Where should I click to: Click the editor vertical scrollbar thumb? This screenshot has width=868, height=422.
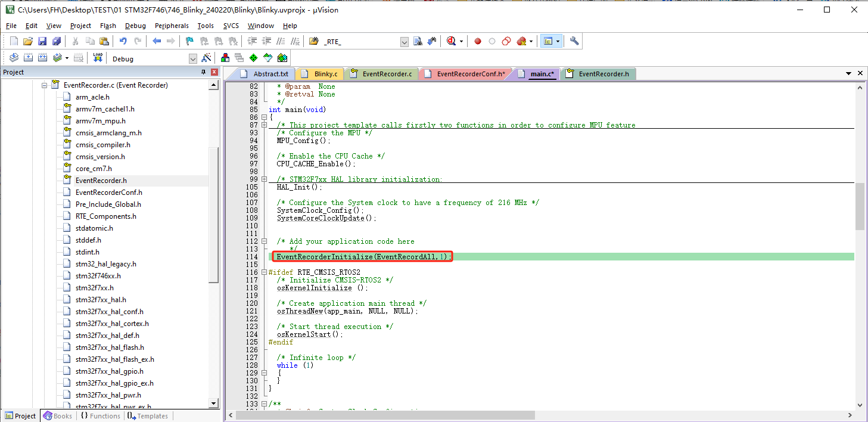859,206
